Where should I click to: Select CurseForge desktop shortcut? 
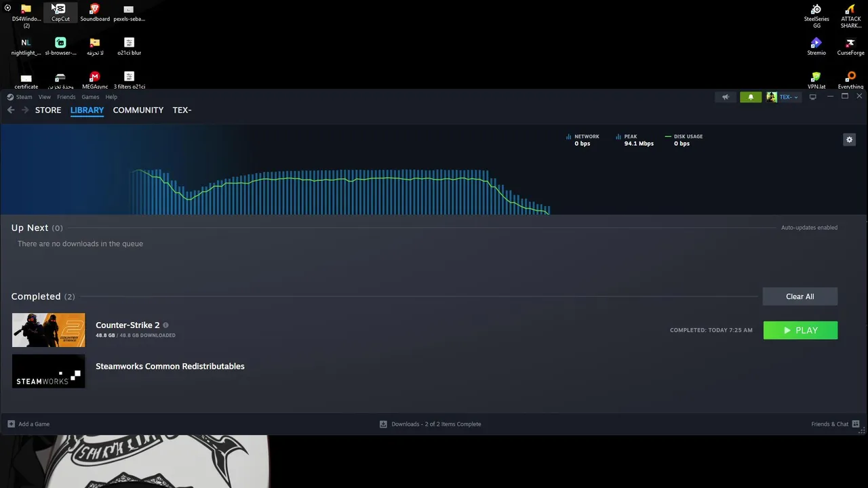[x=850, y=47]
